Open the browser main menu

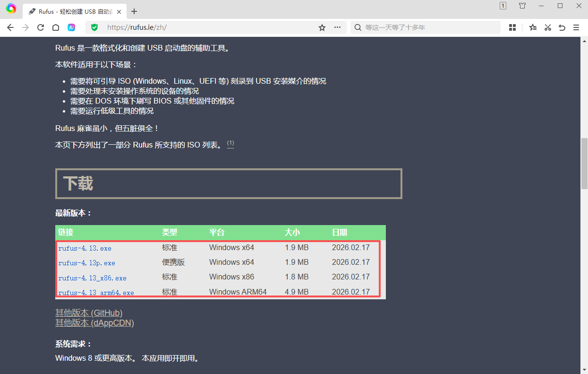click(576, 27)
